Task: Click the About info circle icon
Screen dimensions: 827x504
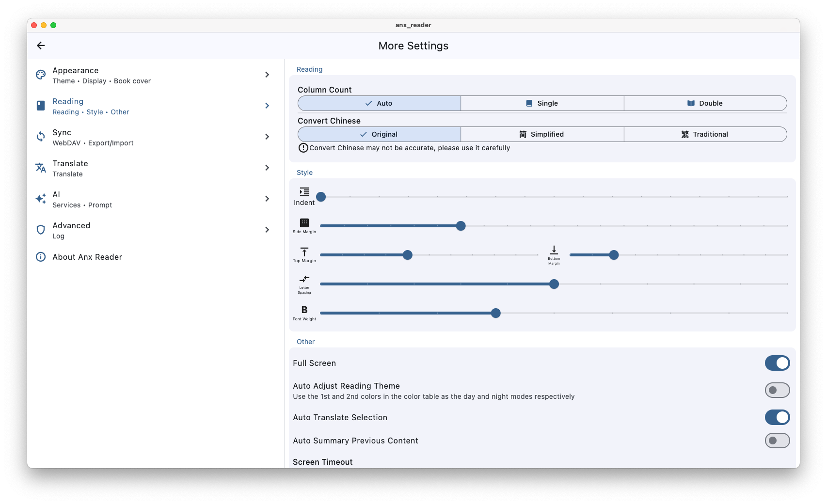Action: (x=41, y=257)
